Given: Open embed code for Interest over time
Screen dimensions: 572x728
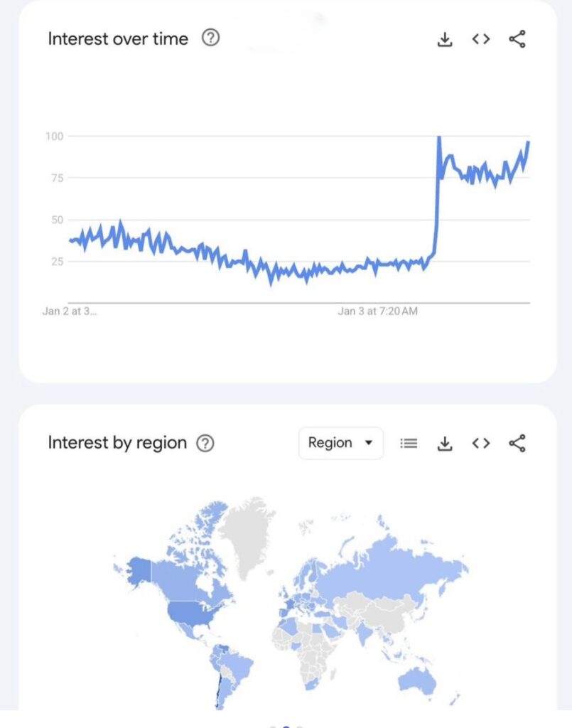Looking at the screenshot, I should (x=481, y=40).
